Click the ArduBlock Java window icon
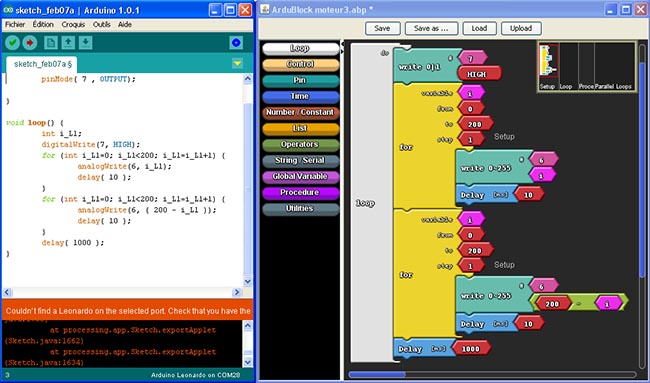650x383 pixels. tap(264, 9)
